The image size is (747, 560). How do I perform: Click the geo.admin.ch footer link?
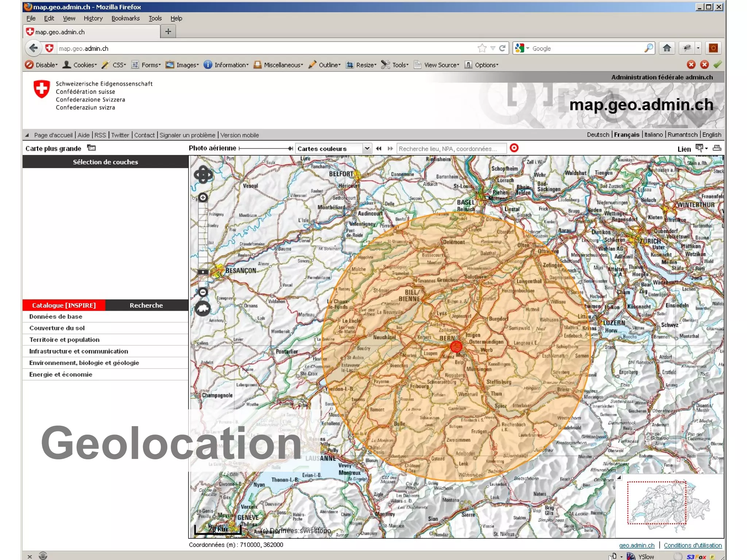[637, 545]
